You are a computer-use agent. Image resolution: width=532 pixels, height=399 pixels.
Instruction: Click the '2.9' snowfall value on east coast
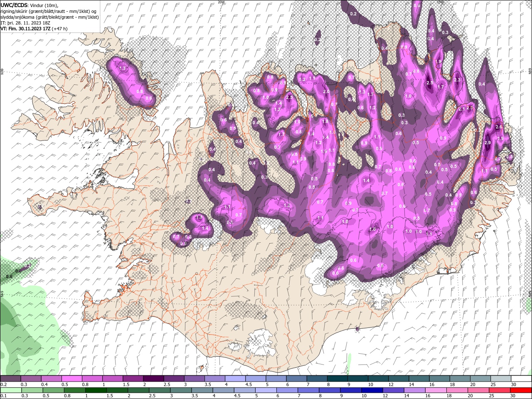488,143
